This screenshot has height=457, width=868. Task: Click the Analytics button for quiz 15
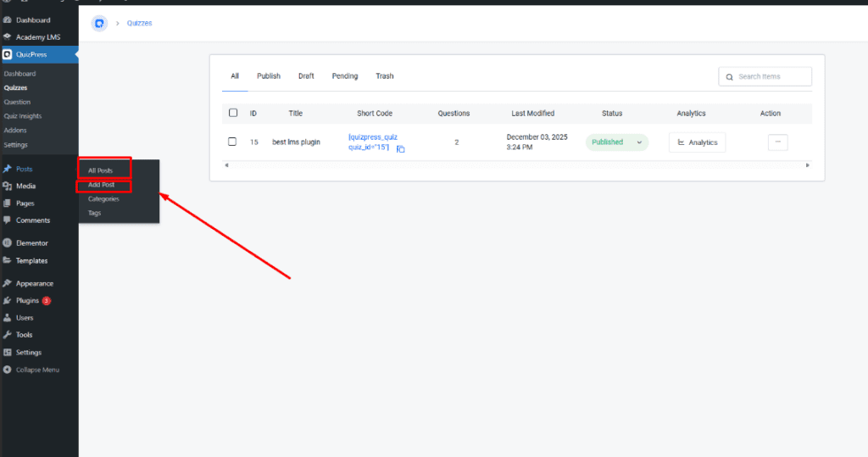pyautogui.click(x=697, y=142)
